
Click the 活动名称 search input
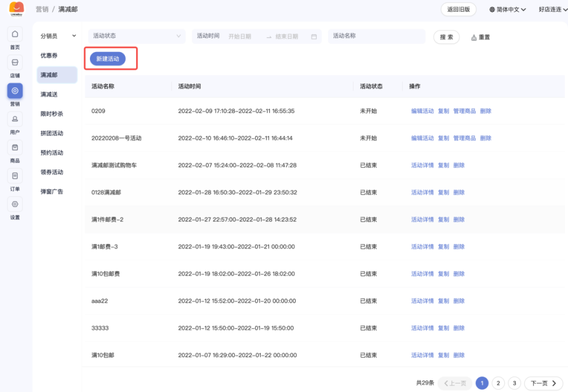coord(377,36)
